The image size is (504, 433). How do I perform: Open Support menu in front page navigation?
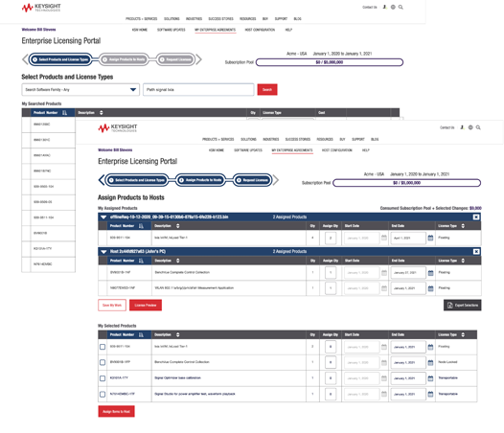[358, 139]
